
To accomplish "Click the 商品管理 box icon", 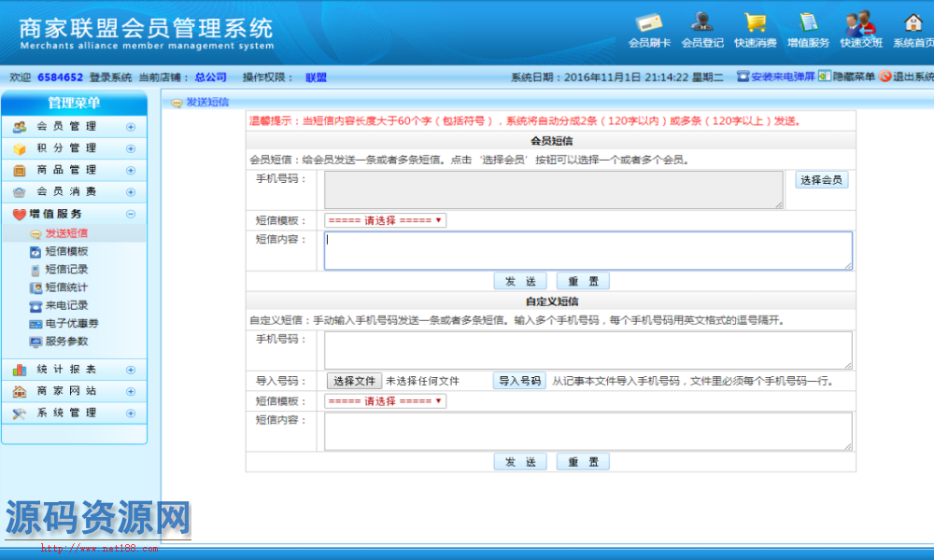I will [x=19, y=170].
